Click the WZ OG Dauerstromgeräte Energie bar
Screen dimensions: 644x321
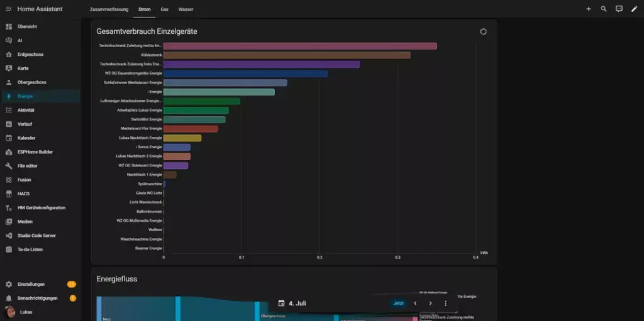point(246,73)
